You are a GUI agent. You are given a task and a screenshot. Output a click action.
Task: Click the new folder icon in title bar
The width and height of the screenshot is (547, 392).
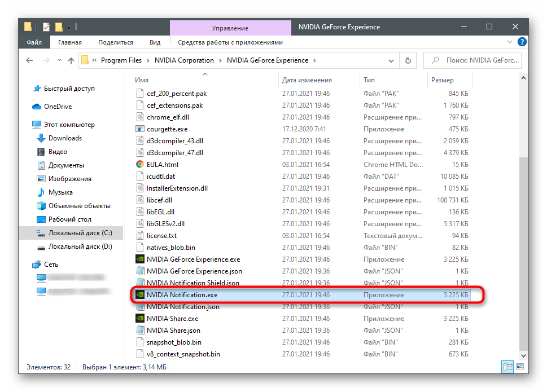(59, 27)
